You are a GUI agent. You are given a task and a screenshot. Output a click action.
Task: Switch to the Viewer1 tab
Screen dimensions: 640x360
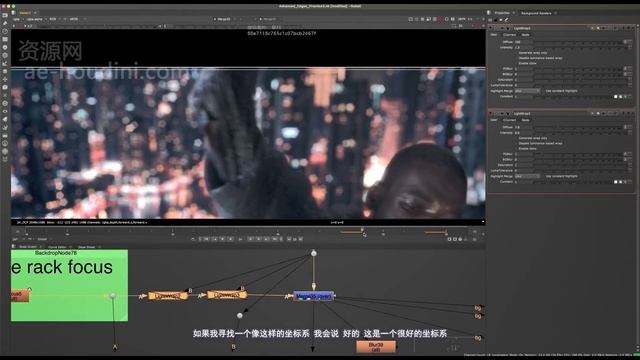point(25,13)
